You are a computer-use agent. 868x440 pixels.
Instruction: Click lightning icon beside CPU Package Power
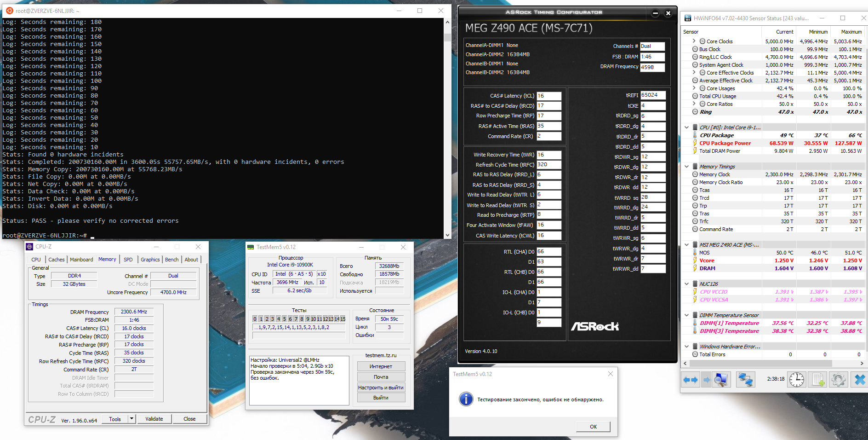click(x=695, y=143)
